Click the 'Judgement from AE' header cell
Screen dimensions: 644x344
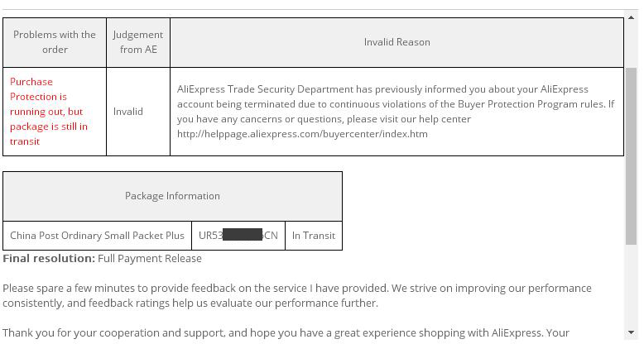[x=138, y=42]
